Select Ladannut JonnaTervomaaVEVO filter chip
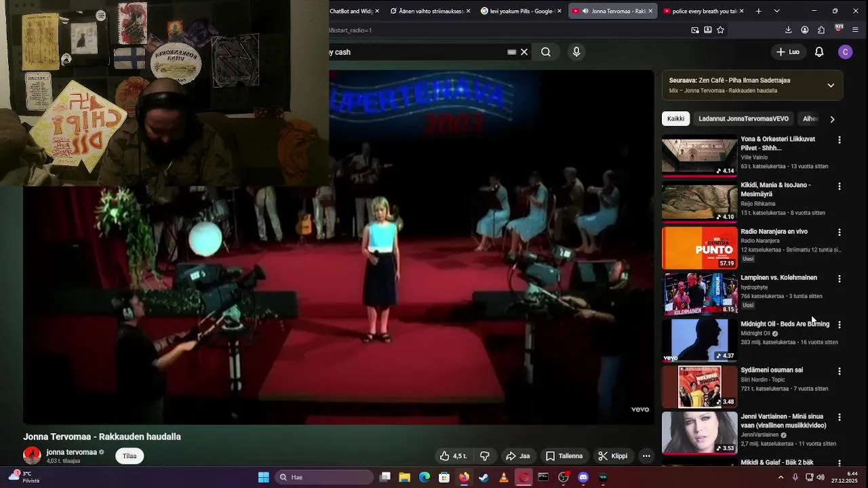The width and height of the screenshot is (868, 488). pos(743,119)
